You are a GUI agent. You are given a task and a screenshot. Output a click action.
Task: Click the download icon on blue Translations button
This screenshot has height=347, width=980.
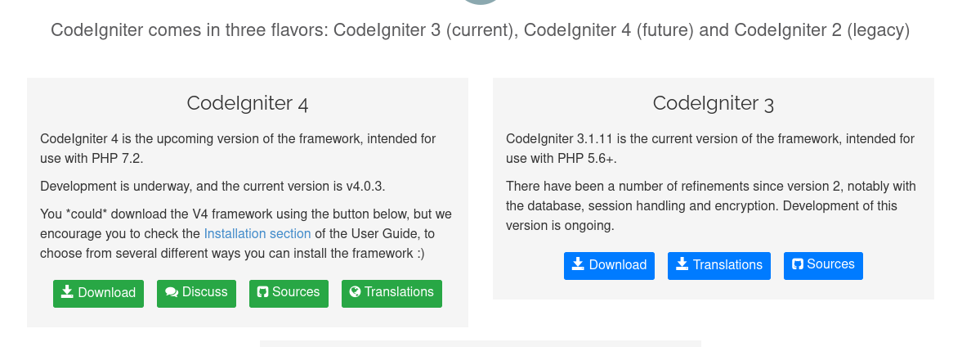point(682,264)
